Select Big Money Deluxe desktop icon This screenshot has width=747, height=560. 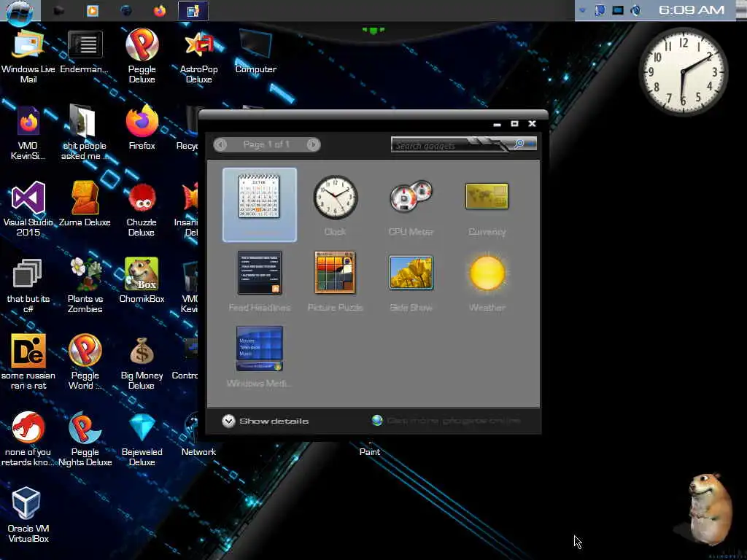point(142,363)
